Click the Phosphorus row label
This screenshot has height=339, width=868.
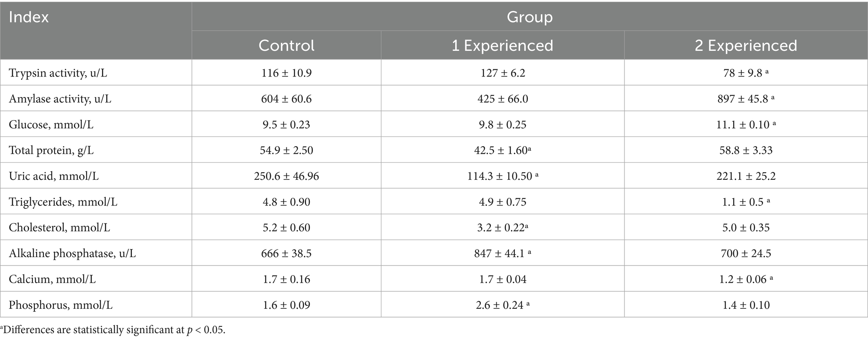tap(60, 305)
